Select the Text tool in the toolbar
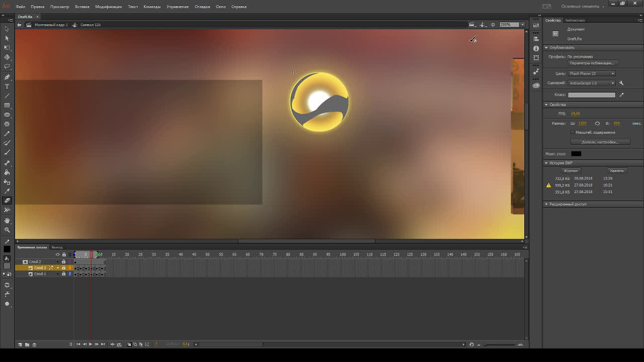This screenshot has width=644, height=362. 7,86
